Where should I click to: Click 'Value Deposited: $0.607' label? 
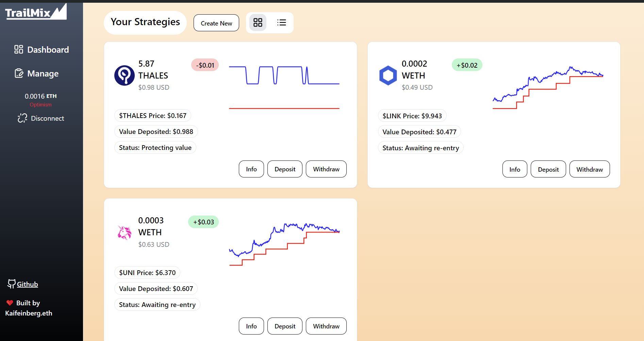coord(156,289)
